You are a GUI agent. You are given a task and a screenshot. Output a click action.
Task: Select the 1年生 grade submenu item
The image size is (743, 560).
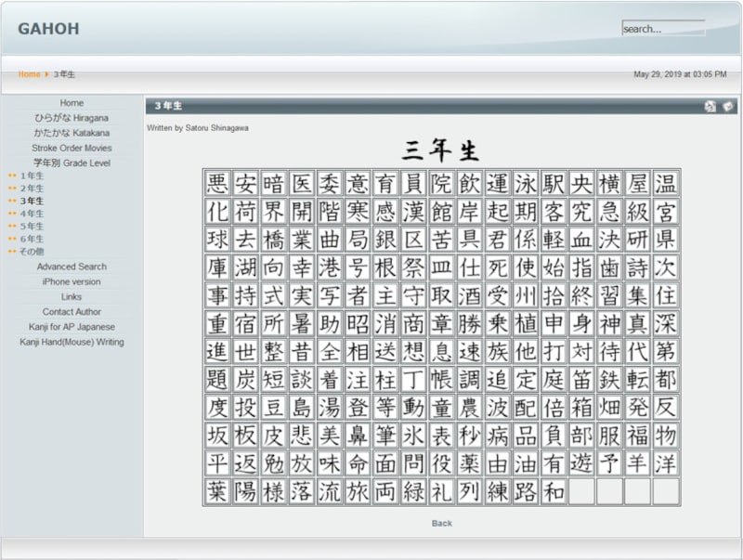tap(32, 176)
